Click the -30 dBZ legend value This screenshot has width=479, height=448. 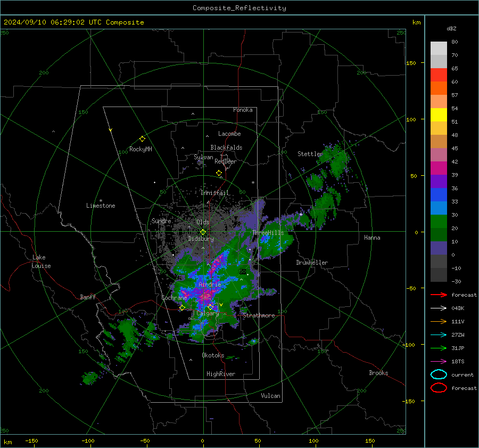(456, 281)
